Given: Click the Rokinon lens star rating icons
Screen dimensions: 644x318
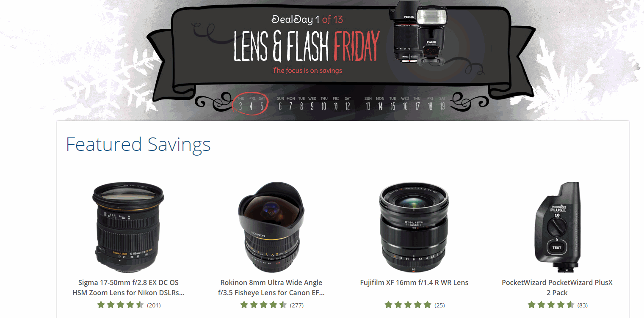Looking at the screenshot, I should click(263, 305).
